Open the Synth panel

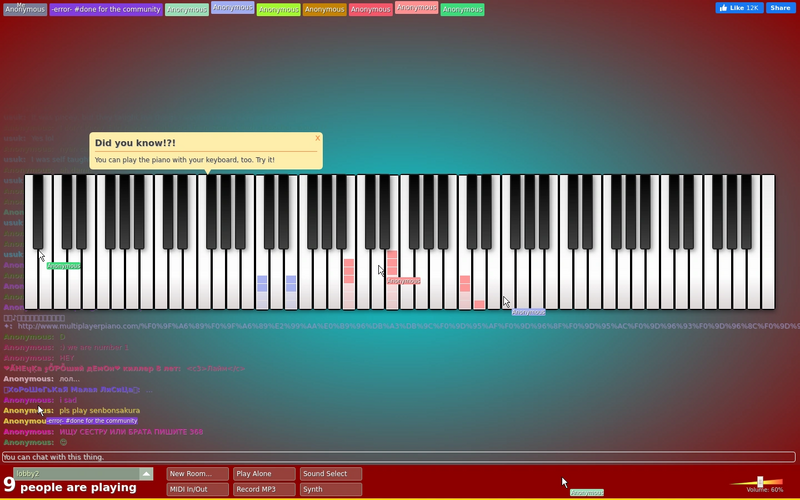tap(331, 489)
